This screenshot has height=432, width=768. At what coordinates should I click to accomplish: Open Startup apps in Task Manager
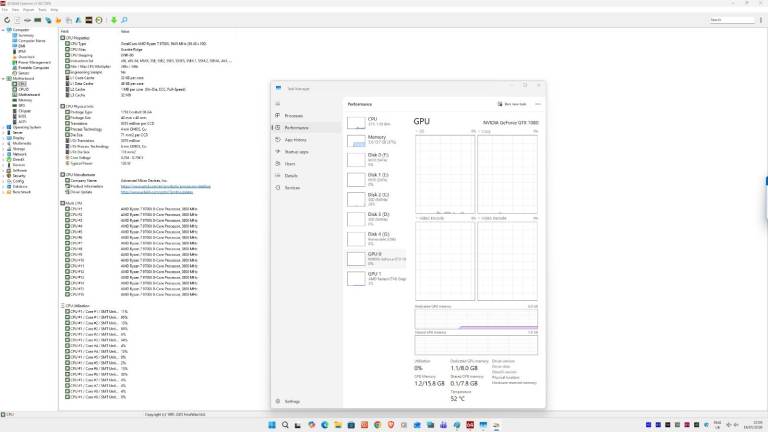298,152
